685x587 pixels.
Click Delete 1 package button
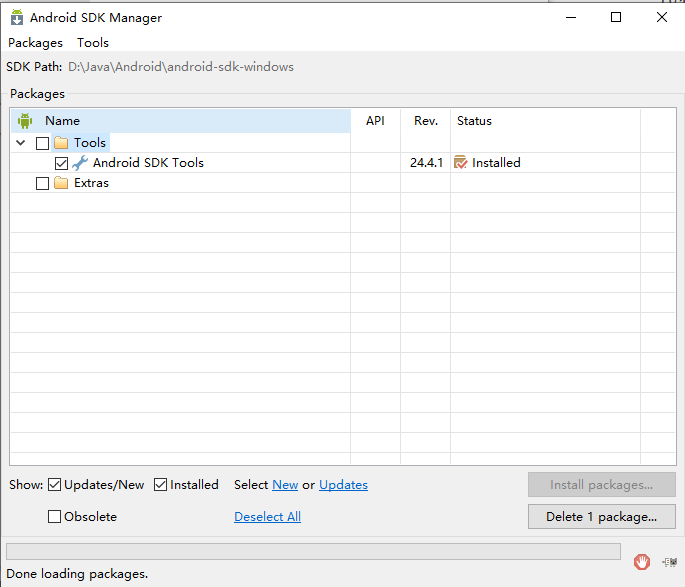602,517
